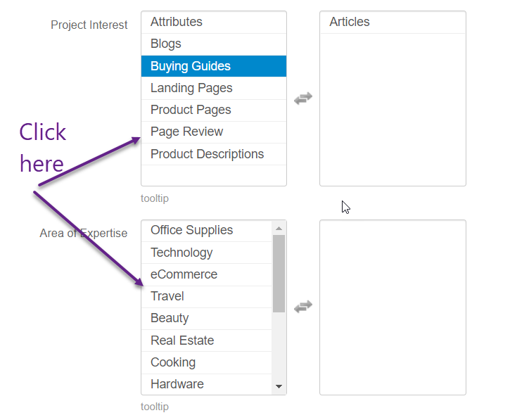Choose Blogs from the Project Interest list

[x=214, y=44]
